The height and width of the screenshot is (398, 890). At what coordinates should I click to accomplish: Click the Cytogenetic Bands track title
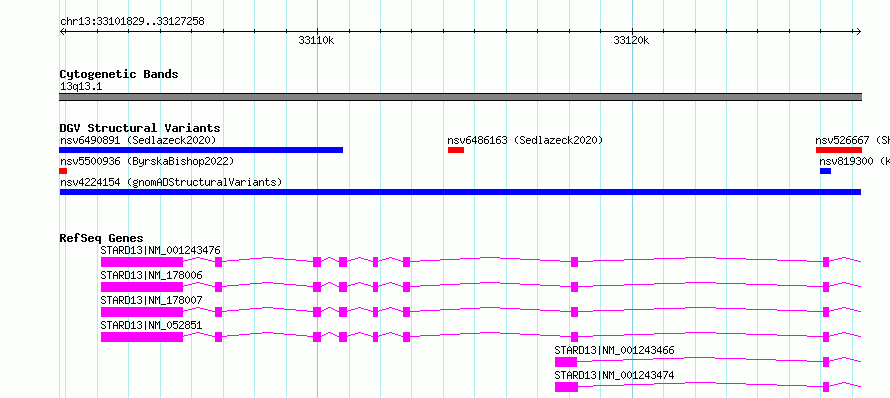tap(119, 74)
